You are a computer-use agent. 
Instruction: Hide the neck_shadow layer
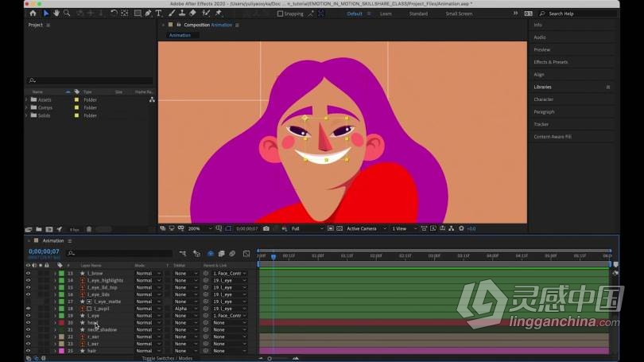(28, 329)
